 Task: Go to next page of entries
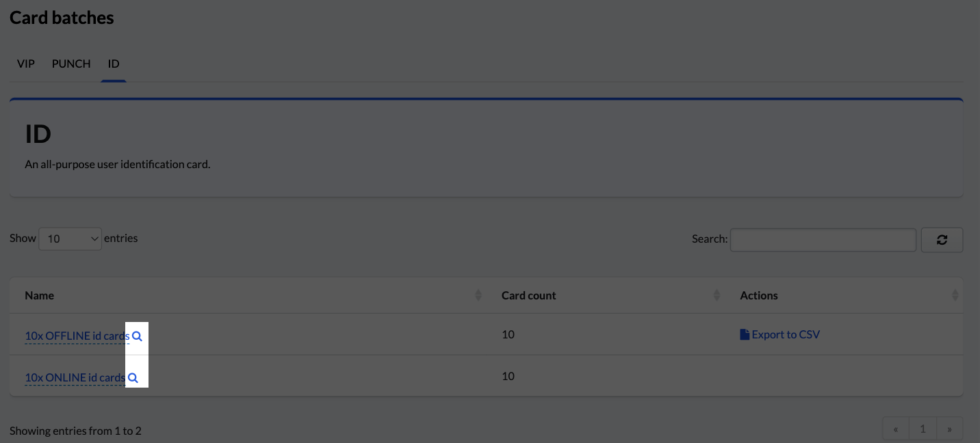(949, 429)
